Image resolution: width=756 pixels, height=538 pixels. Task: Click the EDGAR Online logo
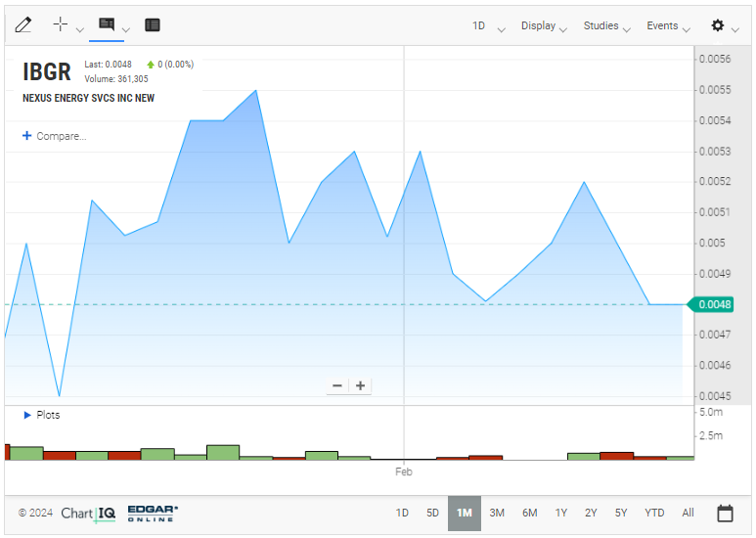[153, 514]
